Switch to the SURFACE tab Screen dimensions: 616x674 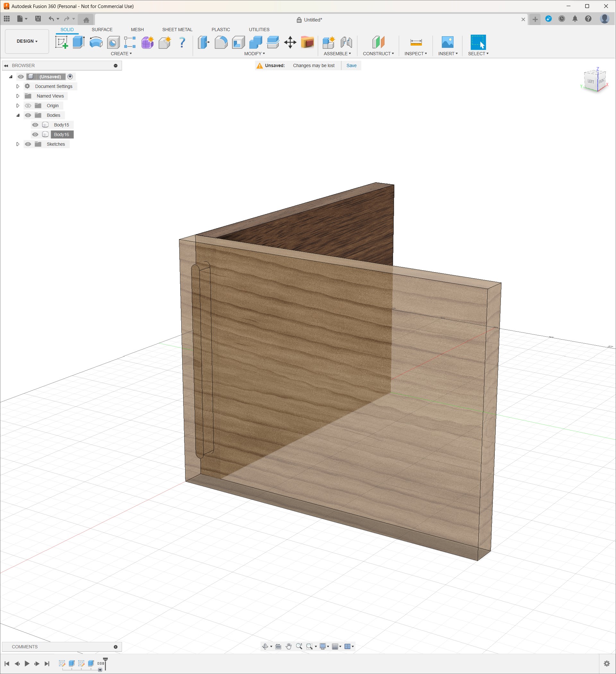102,30
